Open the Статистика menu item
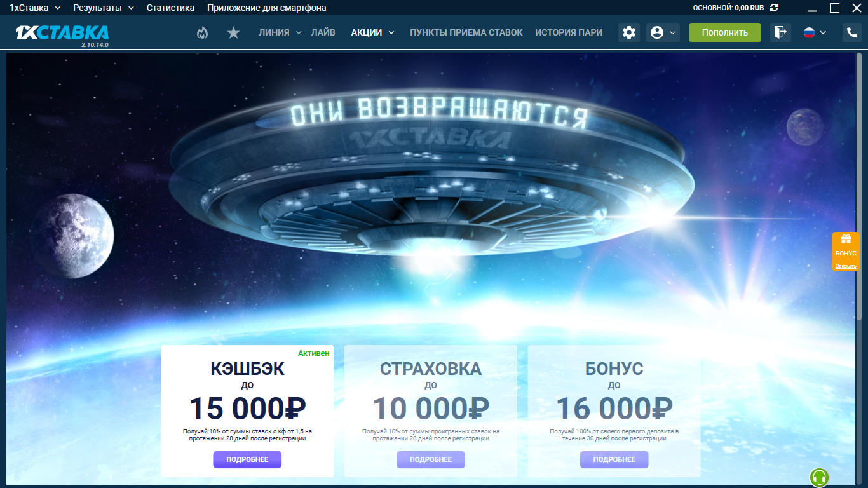 (x=170, y=8)
